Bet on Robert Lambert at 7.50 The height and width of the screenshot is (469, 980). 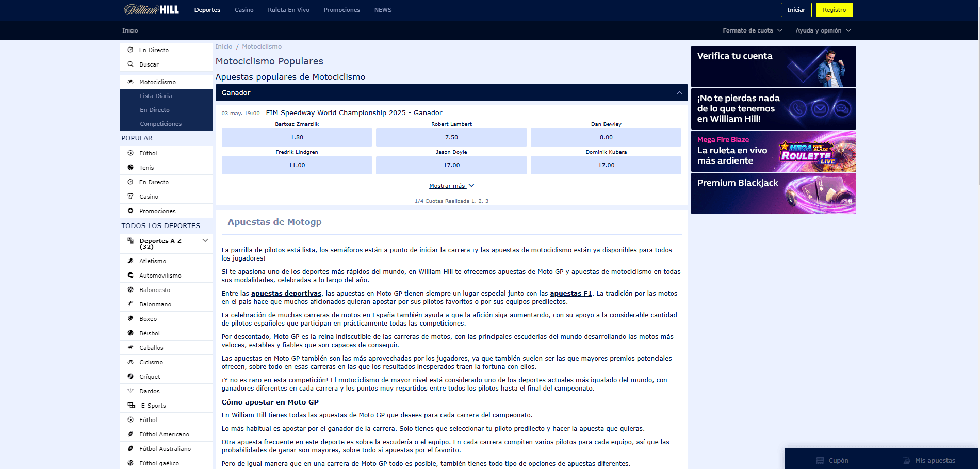pos(451,137)
